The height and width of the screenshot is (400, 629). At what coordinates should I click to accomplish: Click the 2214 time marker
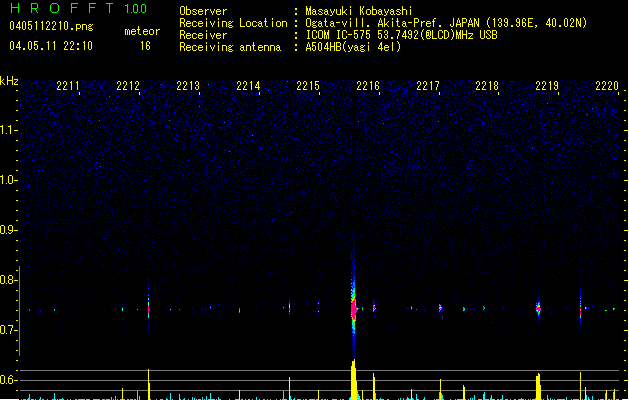click(x=248, y=86)
